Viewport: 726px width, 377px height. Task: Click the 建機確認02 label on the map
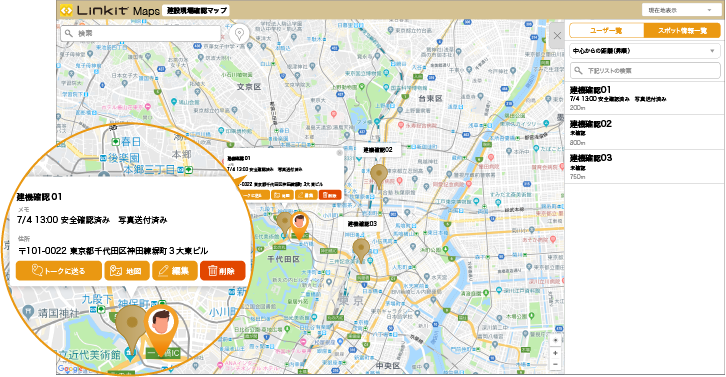point(378,150)
